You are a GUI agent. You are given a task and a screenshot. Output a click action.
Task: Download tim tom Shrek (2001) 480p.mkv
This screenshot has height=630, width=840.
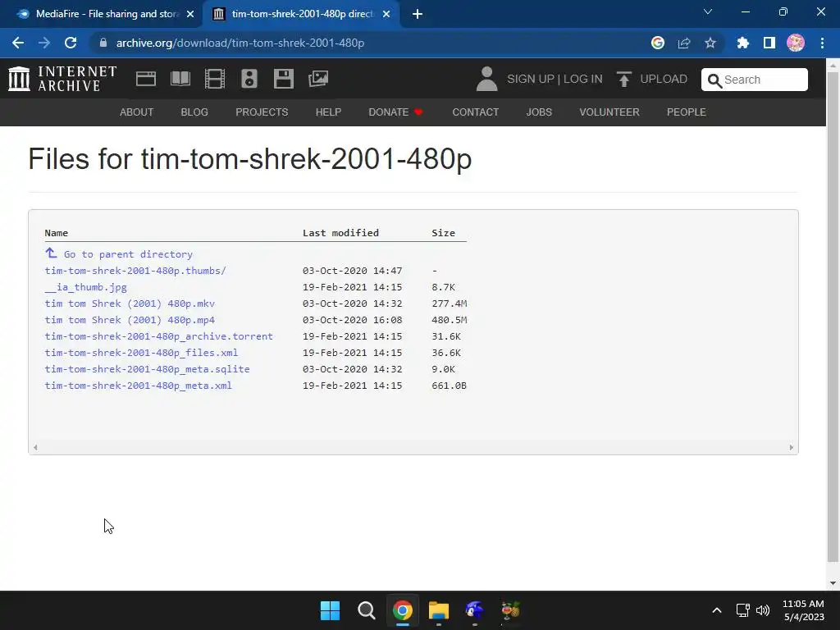pos(130,304)
